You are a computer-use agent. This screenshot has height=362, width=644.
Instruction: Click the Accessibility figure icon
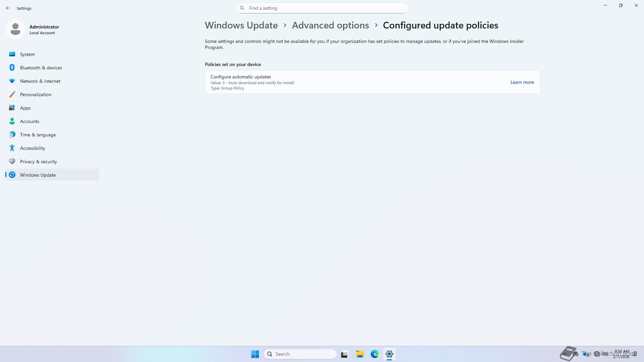click(x=12, y=148)
